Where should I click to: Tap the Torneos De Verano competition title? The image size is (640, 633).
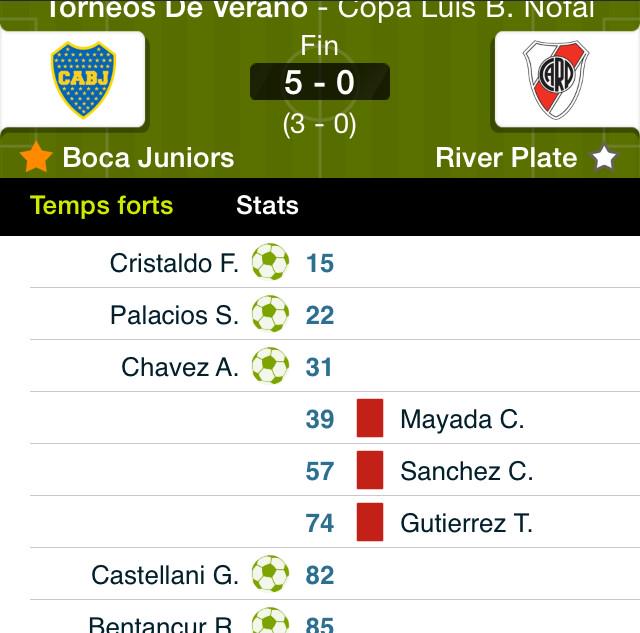click(x=320, y=10)
